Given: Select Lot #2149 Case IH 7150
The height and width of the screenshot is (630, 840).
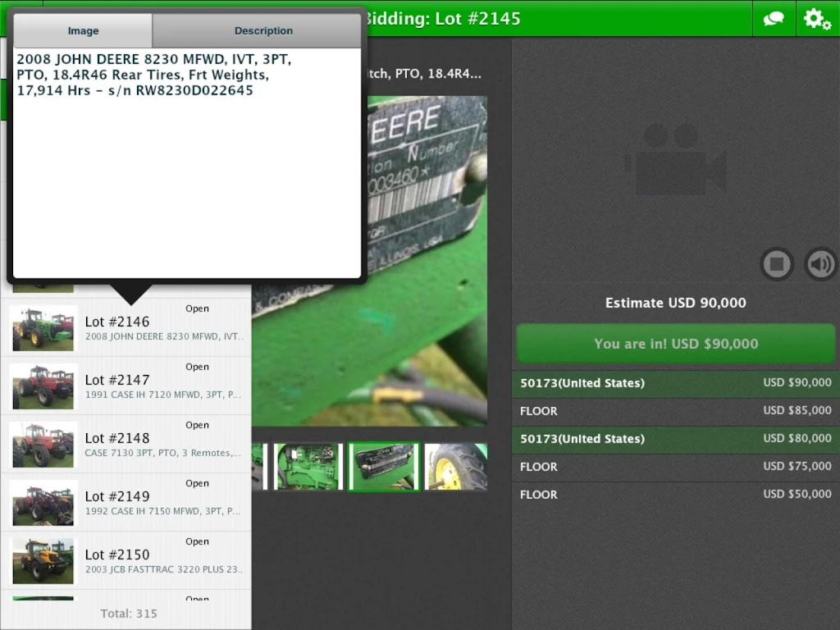Looking at the screenshot, I should 126,503.
